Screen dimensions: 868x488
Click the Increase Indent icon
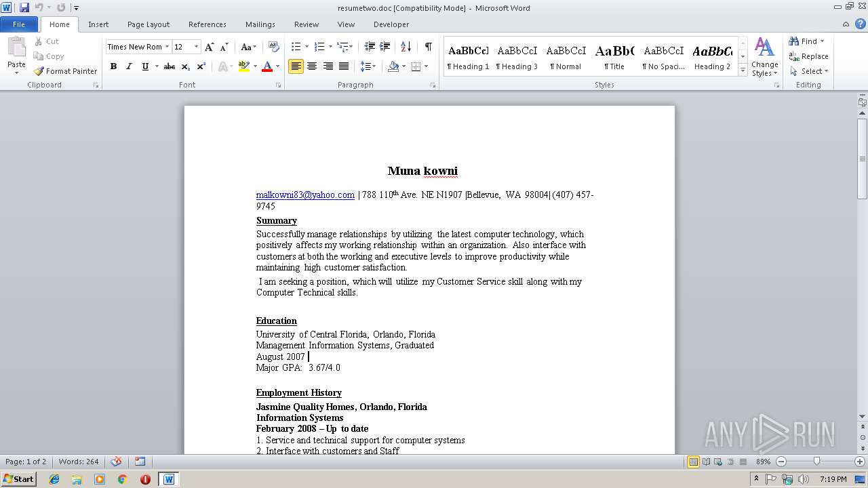click(384, 47)
